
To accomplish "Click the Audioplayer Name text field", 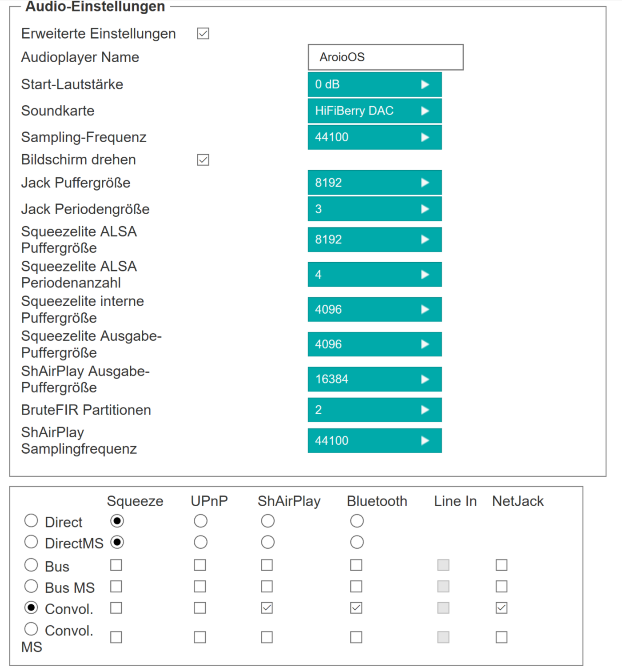I will (386, 57).
